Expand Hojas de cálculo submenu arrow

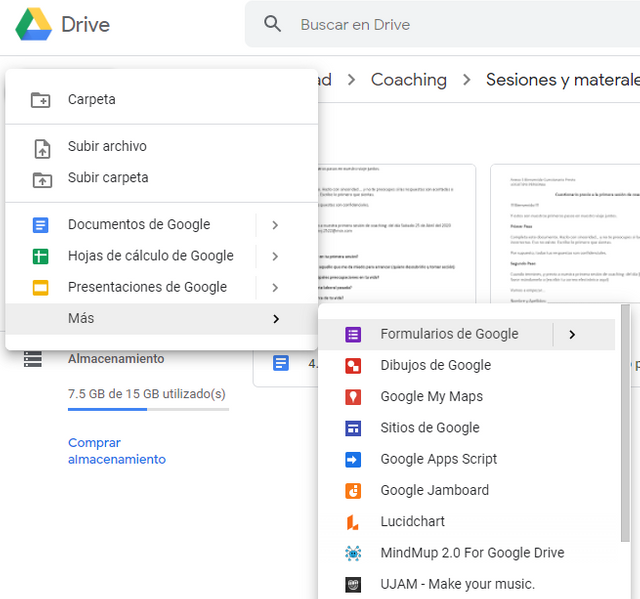pyautogui.click(x=275, y=256)
